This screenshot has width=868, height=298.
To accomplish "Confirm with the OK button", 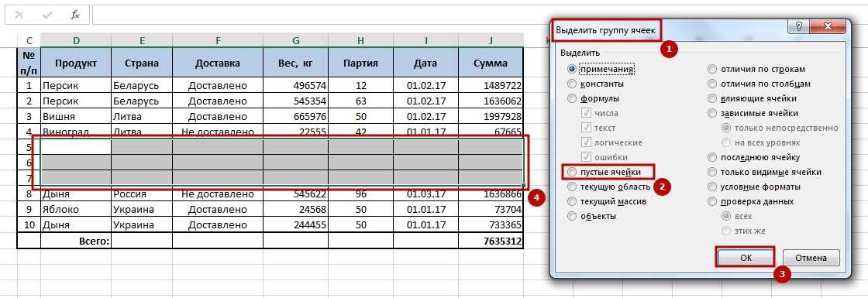I will [745, 258].
